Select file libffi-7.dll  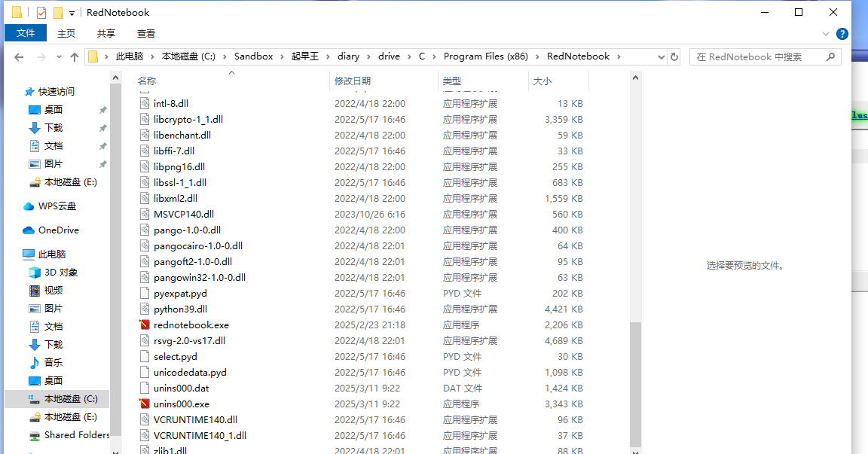[174, 151]
